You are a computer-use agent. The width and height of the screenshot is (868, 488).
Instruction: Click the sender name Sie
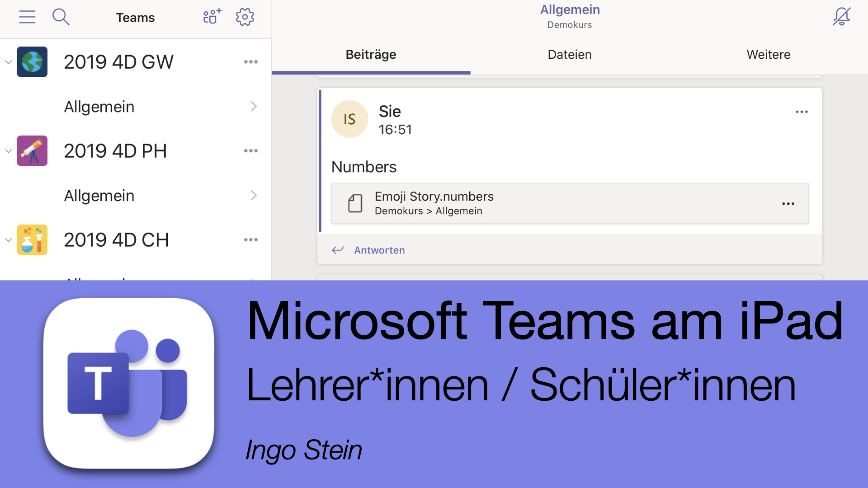tap(390, 111)
